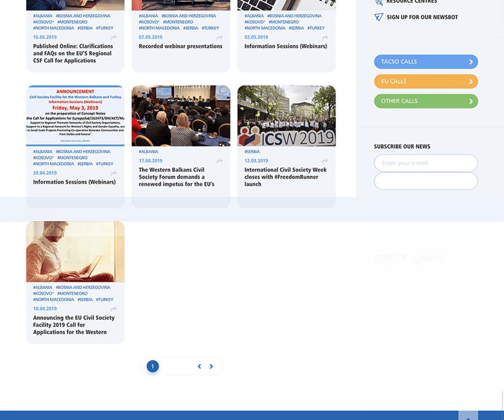This screenshot has width=504, height=420.
Task: Select page 1 in pagination
Action: [x=152, y=367]
